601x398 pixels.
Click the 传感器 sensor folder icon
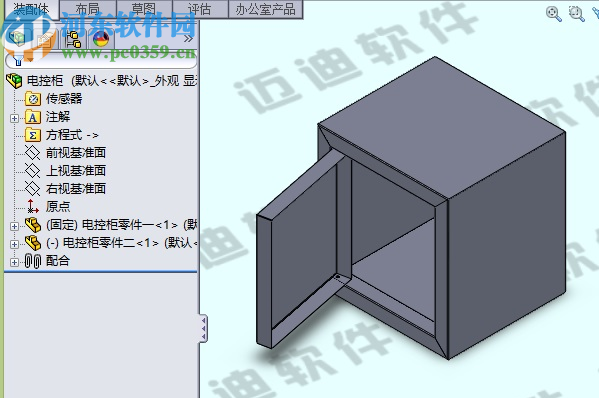[x=33, y=99]
